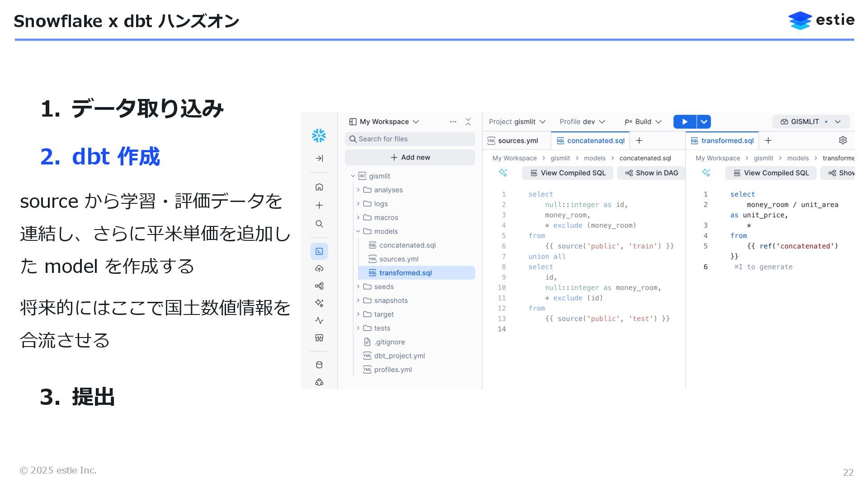
Task: Click the database catalog sidebar icon
Action: [x=319, y=365]
